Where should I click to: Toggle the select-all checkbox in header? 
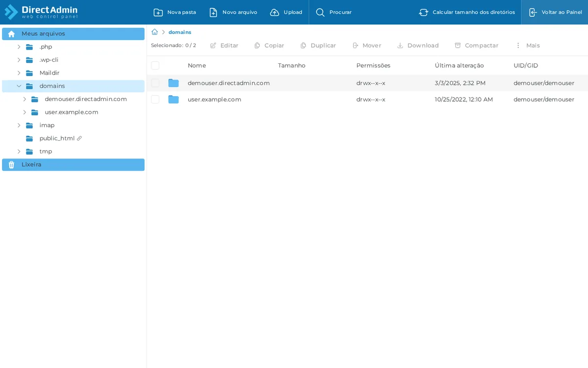pyautogui.click(x=155, y=65)
